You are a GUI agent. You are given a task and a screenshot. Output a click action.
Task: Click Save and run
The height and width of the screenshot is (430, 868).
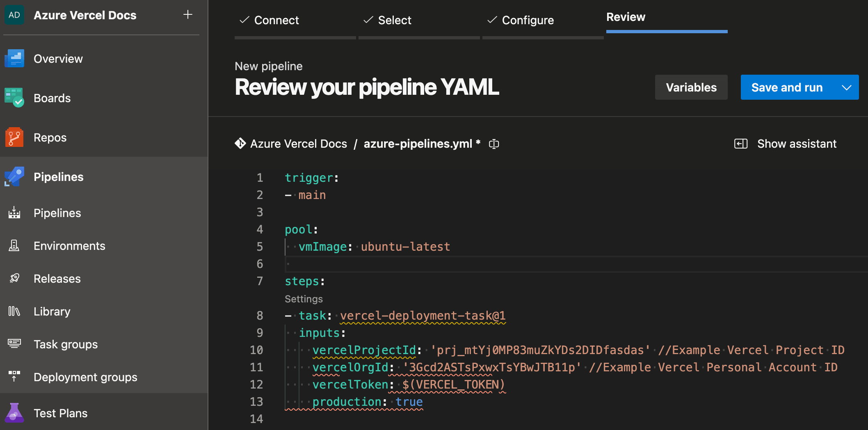[x=787, y=87]
